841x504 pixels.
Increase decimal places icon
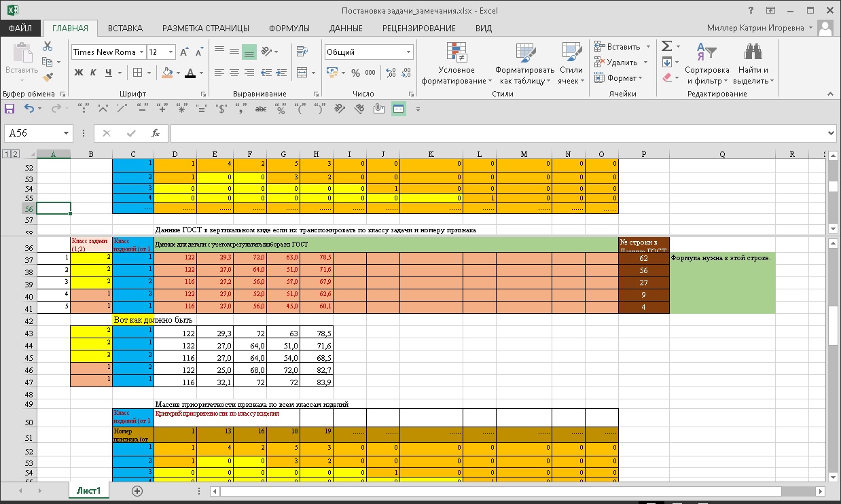tap(390, 73)
